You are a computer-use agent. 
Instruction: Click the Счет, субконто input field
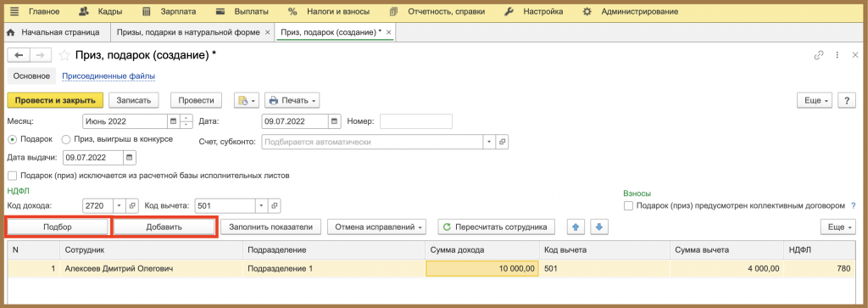(x=373, y=142)
